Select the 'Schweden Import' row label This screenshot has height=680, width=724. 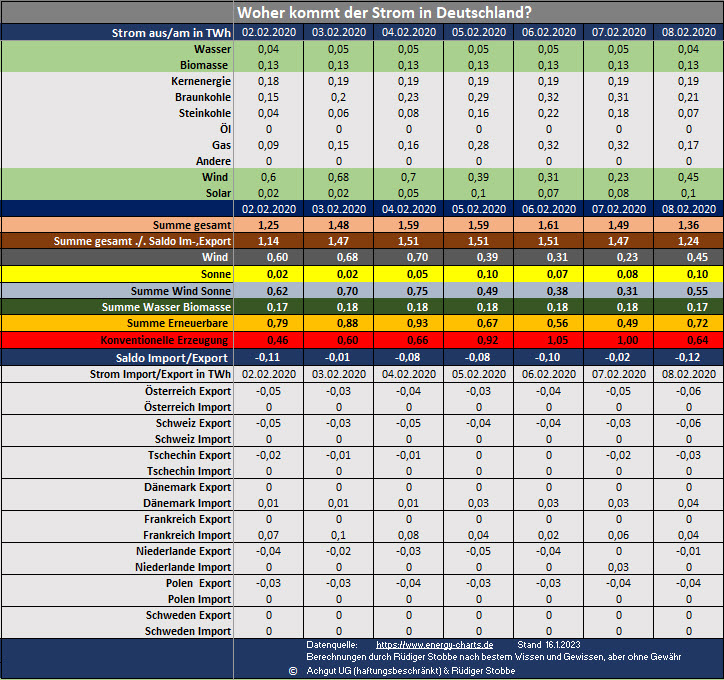pyautogui.click(x=188, y=631)
